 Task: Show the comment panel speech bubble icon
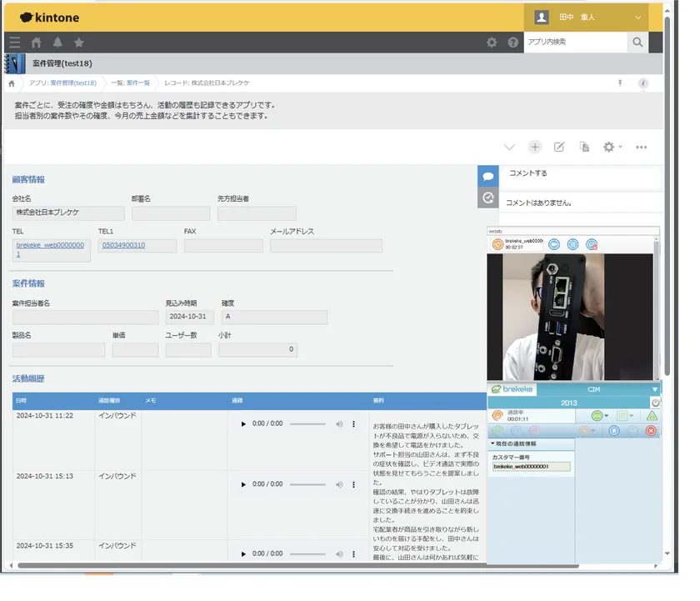489,176
